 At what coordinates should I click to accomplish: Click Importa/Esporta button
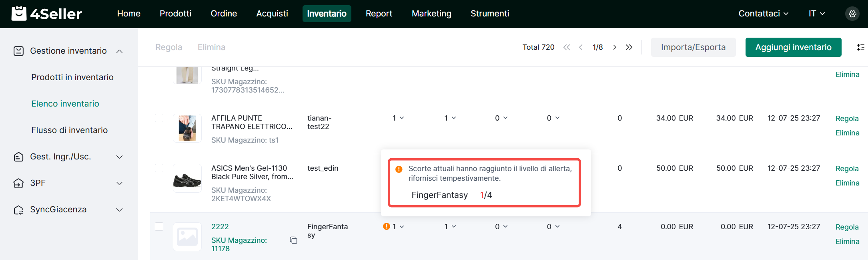693,47
